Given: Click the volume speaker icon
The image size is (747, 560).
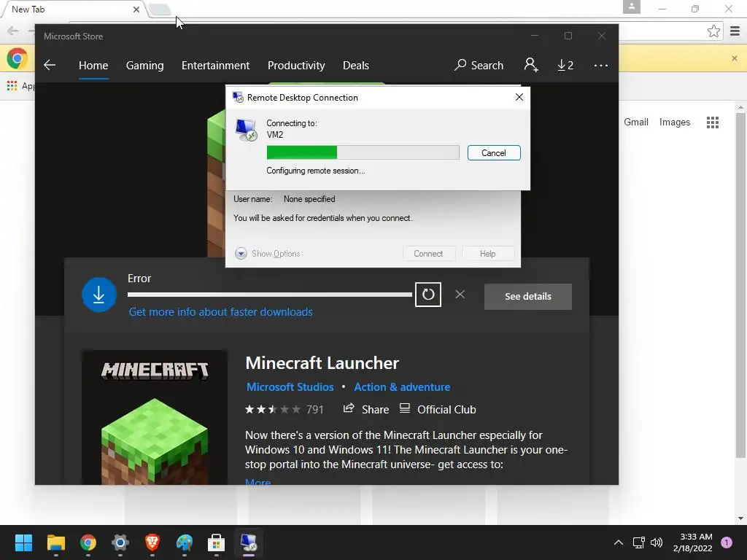Looking at the screenshot, I should [657, 542].
